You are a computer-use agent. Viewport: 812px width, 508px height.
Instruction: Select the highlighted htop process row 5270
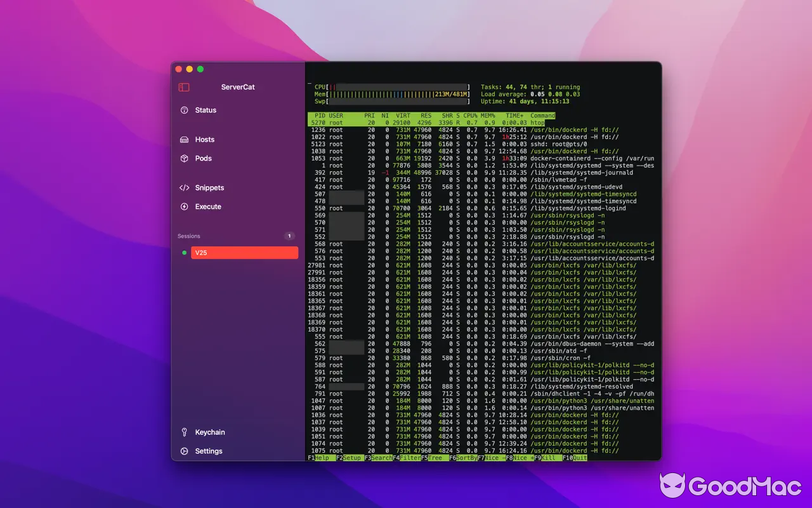[444, 122]
